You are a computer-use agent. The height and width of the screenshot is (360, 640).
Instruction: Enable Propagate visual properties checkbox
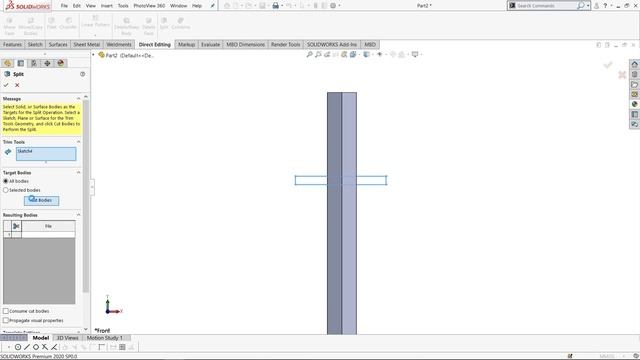point(6,320)
